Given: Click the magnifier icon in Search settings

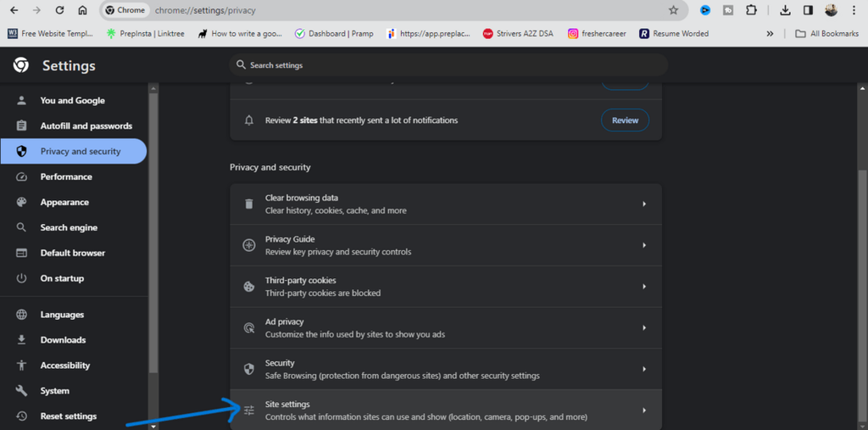Looking at the screenshot, I should pyautogui.click(x=241, y=64).
